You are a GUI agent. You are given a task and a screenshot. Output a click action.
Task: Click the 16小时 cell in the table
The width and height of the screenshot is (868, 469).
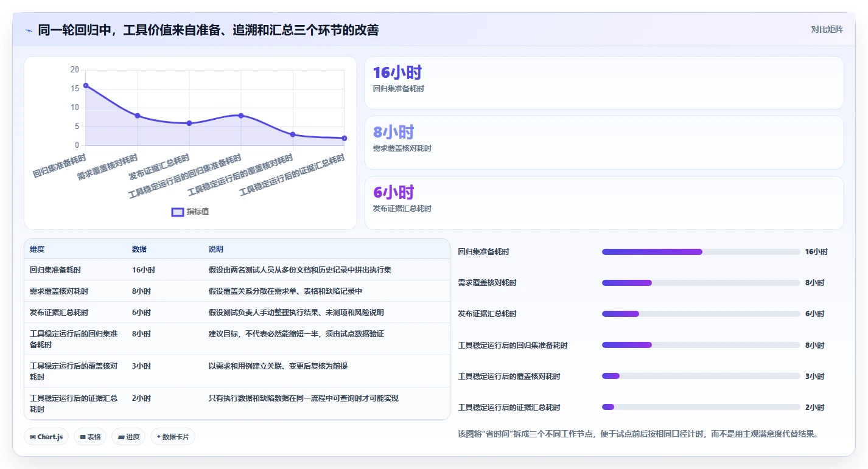(144, 270)
